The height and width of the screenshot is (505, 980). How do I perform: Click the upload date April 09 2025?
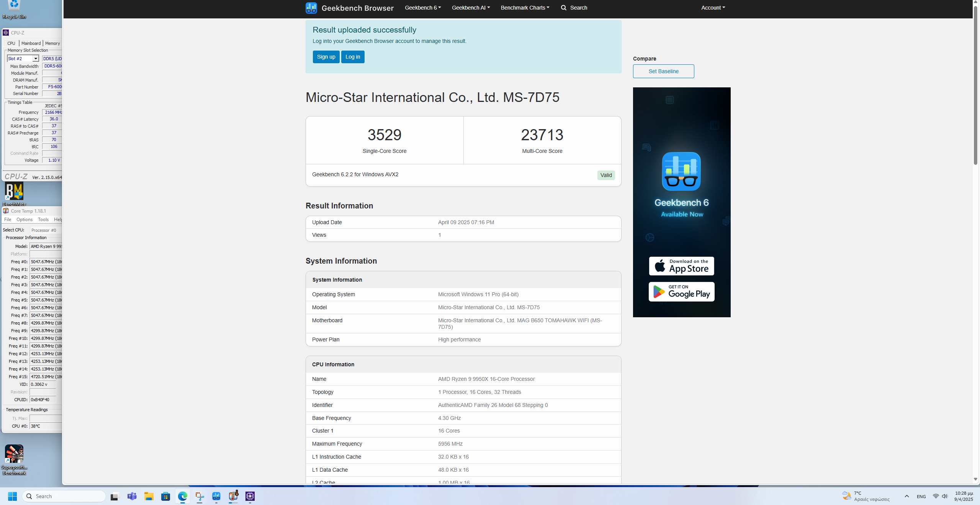tap(466, 222)
